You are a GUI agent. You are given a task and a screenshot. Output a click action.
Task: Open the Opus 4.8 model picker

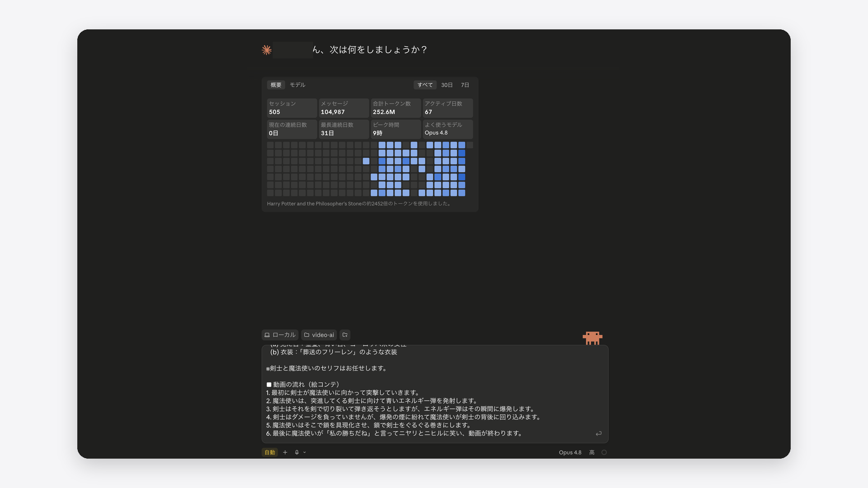point(570,452)
